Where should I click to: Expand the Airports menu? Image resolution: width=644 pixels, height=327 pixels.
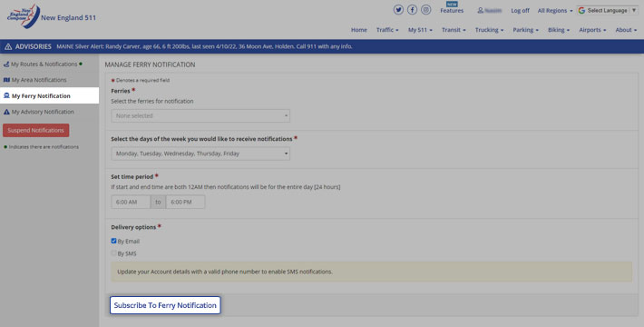(592, 30)
